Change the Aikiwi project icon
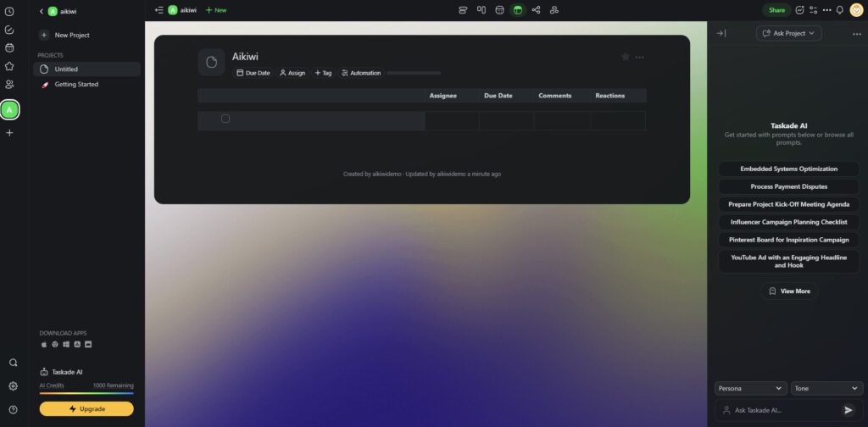This screenshot has height=427, width=868. pos(211,62)
